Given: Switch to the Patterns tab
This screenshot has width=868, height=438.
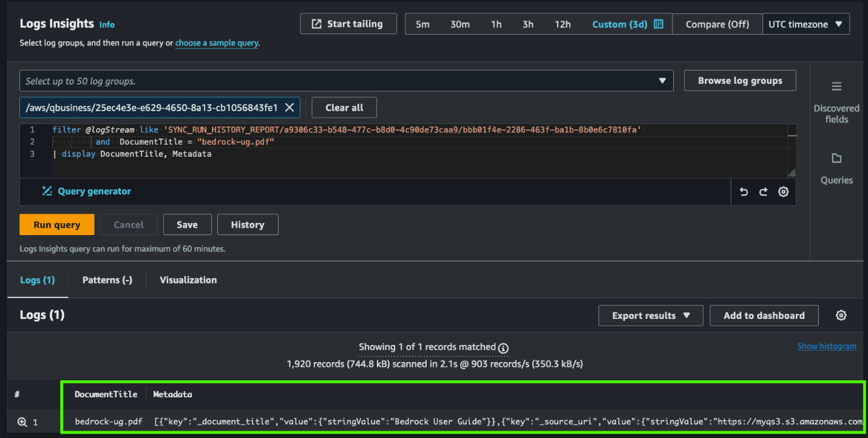Looking at the screenshot, I should (x=107, y=280).
